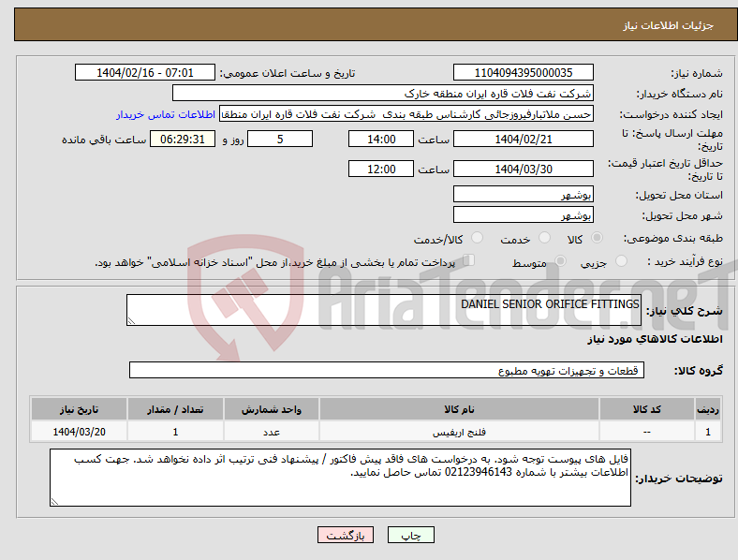
Task: Click the استان محل تحویل label
Action: (679, 195)
